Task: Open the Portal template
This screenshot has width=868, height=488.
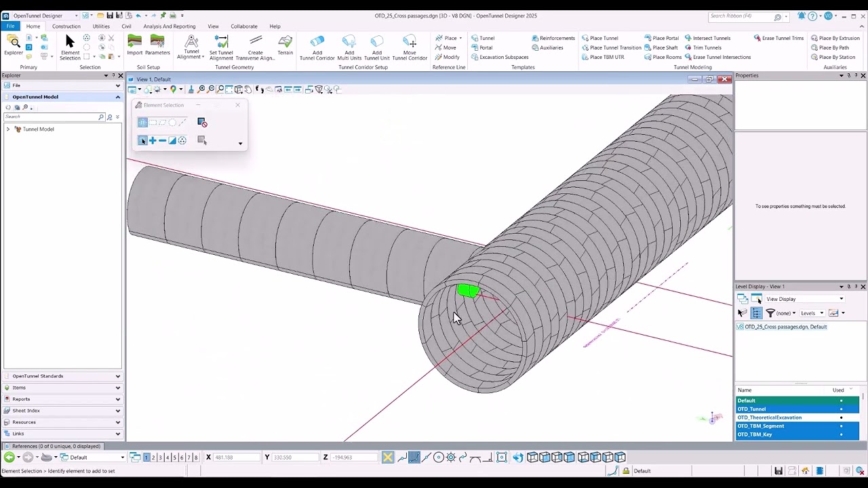Action: click(482, 47)
